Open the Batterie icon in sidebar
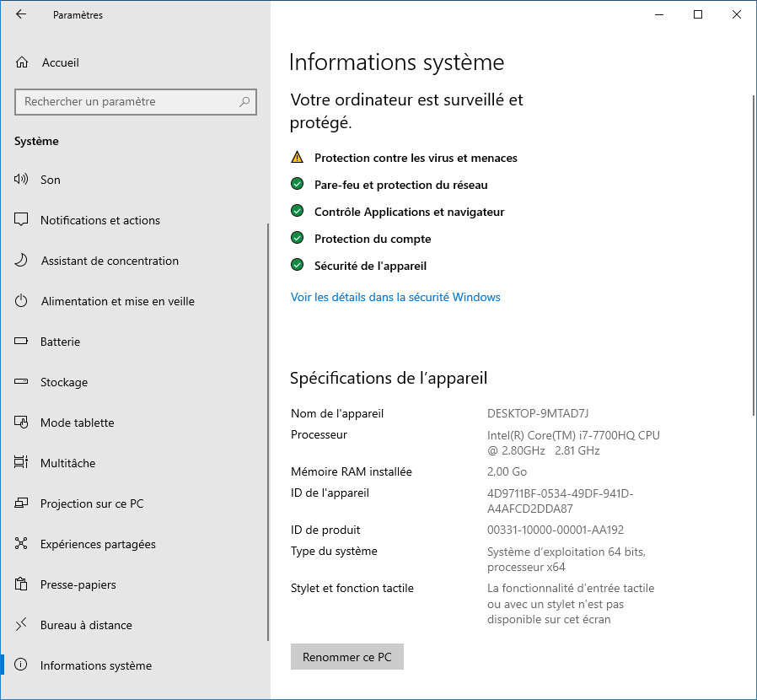 [22, 342]
